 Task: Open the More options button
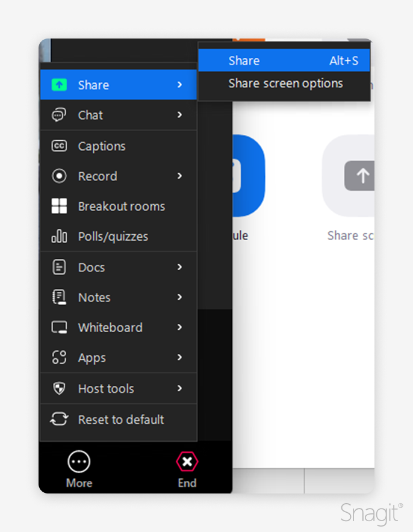79,469
